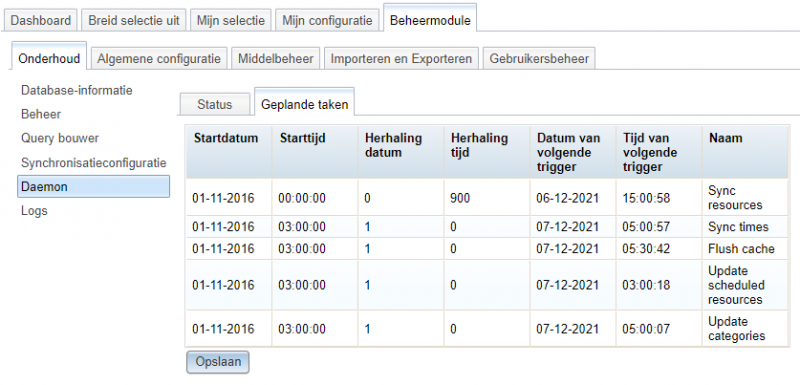Image resolution: width=800 pixels, height=385 pixels.
Task: Click the Startdatum column header
Action: pos(229,152)
